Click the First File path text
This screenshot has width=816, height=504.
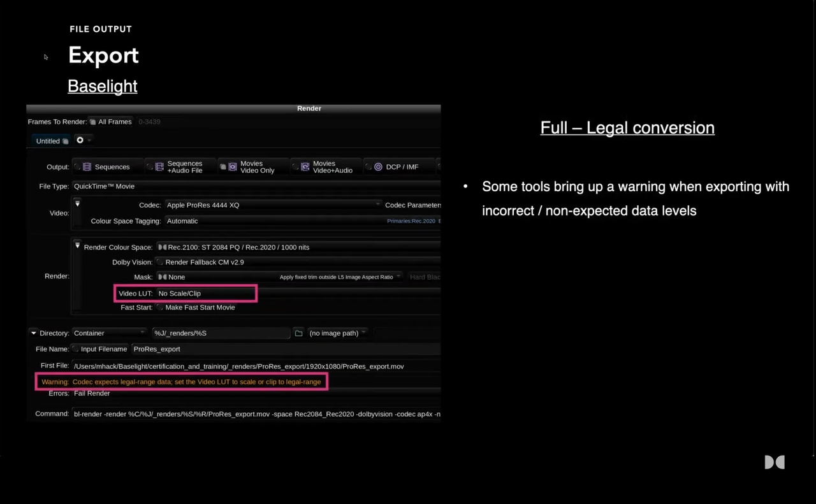coord(239,366)
